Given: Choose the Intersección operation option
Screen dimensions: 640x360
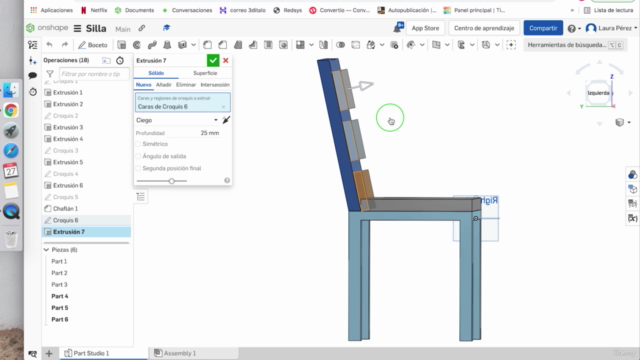Looking at the screenshot, I should (x=215, y=84).
